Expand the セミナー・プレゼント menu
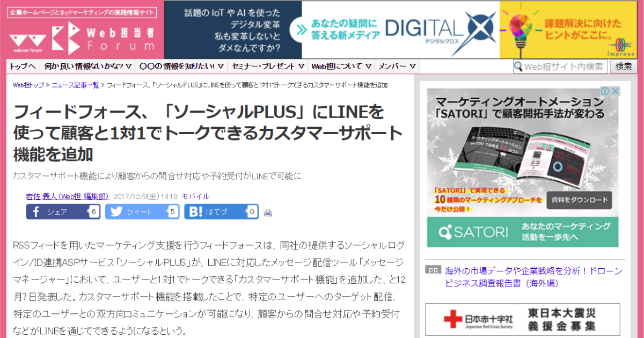The width and height of the screenshot is (644, 338). 268,67
